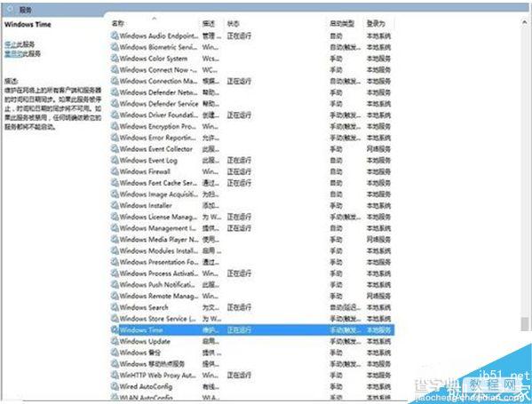532x404 pixels.
Task: Click the gear icon beside Windows Connect Now
Action: tap(115, 69)
